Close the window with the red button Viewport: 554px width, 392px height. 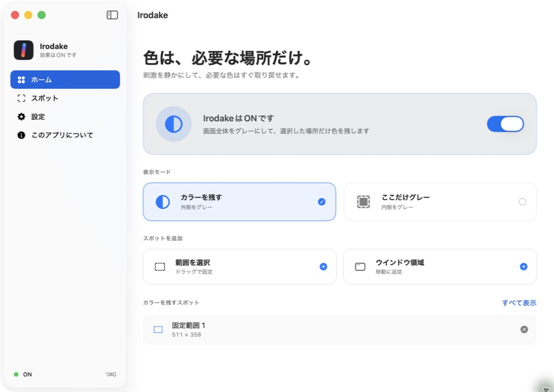point(15,15)
